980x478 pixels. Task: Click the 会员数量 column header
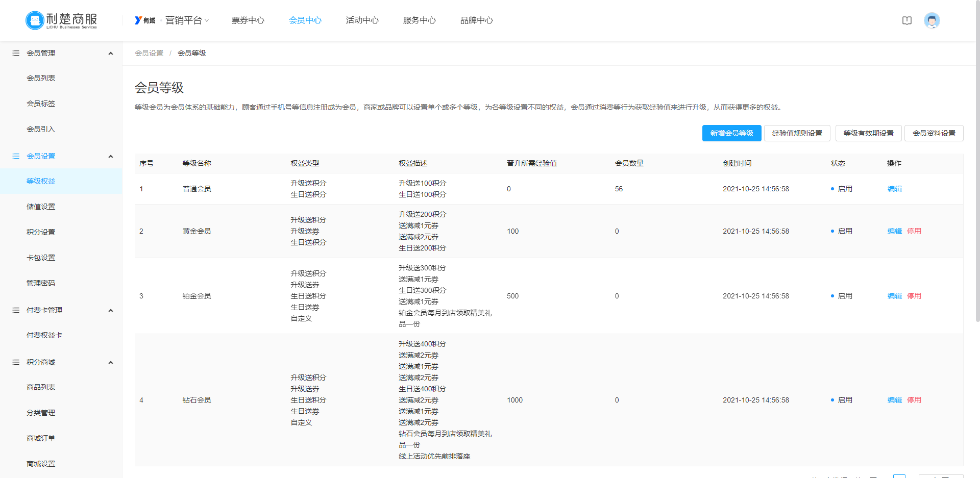pos(629,163)
